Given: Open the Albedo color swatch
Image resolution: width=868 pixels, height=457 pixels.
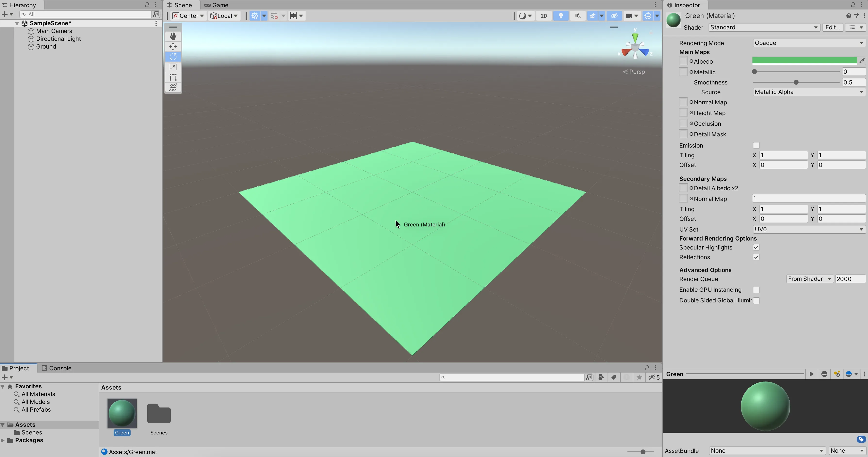Looking at the screenshot, I should [804, 61].
